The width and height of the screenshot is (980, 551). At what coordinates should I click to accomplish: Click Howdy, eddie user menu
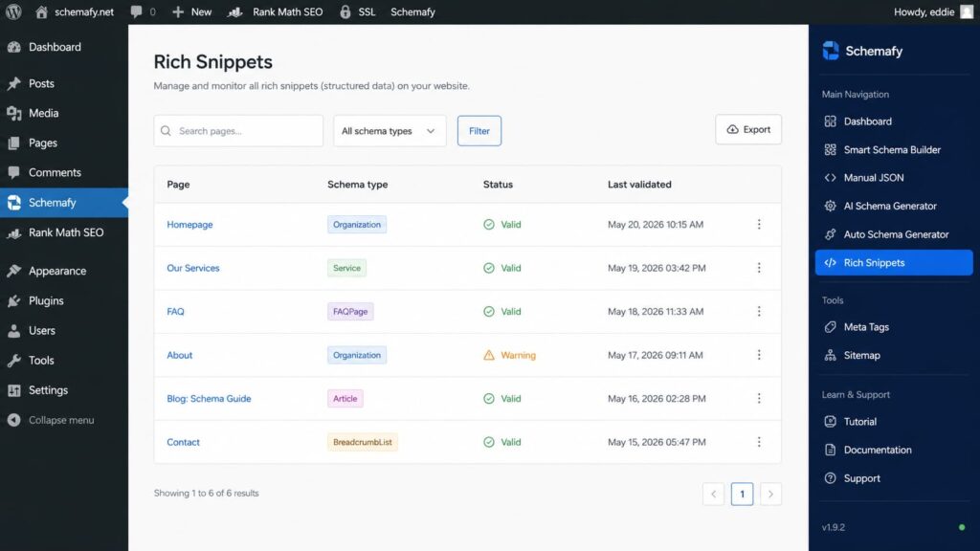933,11
